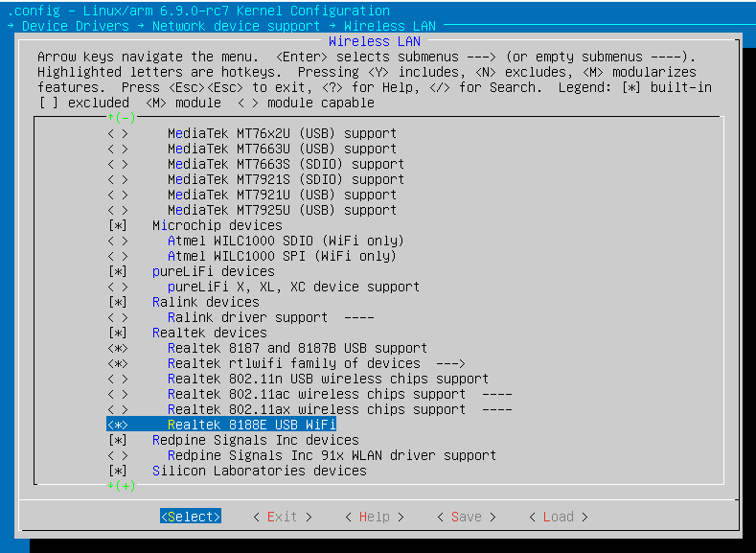
Task: Click the green down-scroll indicator ↓(+)
Action: pyautogui.click(x=122, y=486)
